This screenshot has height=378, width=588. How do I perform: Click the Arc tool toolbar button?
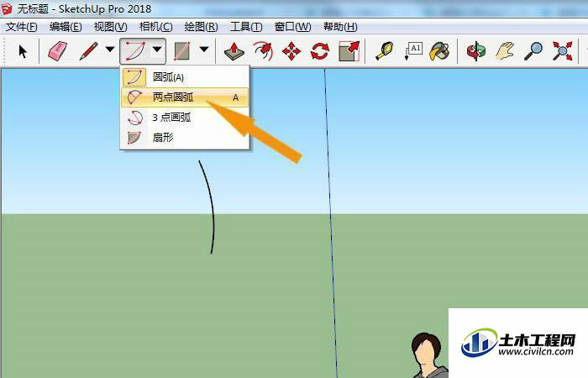point(135,51)
